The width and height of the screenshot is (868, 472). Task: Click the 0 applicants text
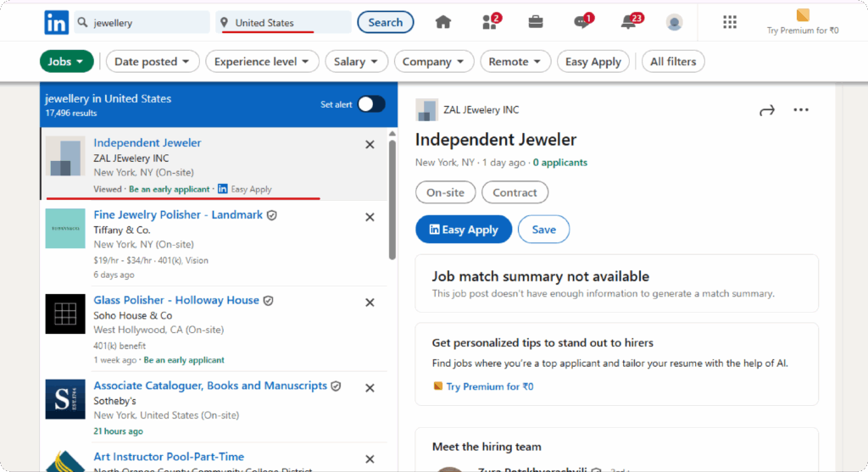[560, 163]
